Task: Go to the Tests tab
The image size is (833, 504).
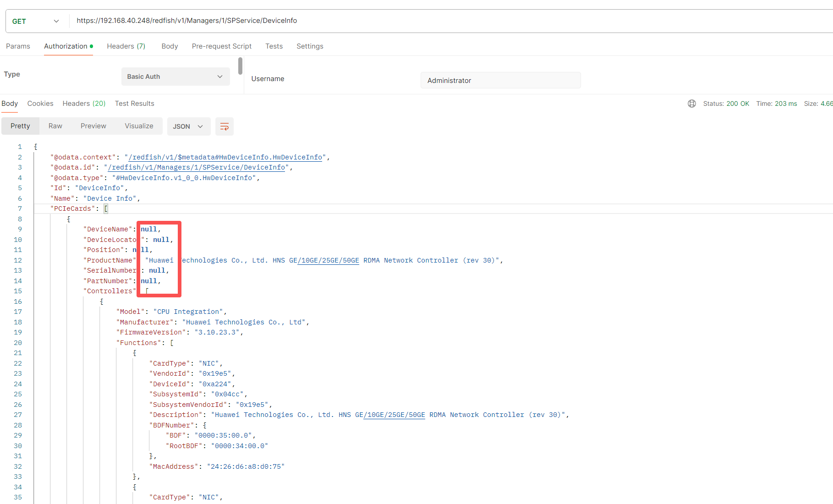Action: pos(274,46)
